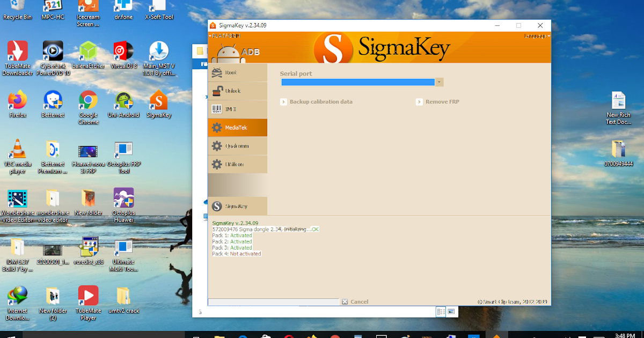Select log line 'Pack 2: Activated'
Screen dimensions: 644x338
[x=232, y=241]
